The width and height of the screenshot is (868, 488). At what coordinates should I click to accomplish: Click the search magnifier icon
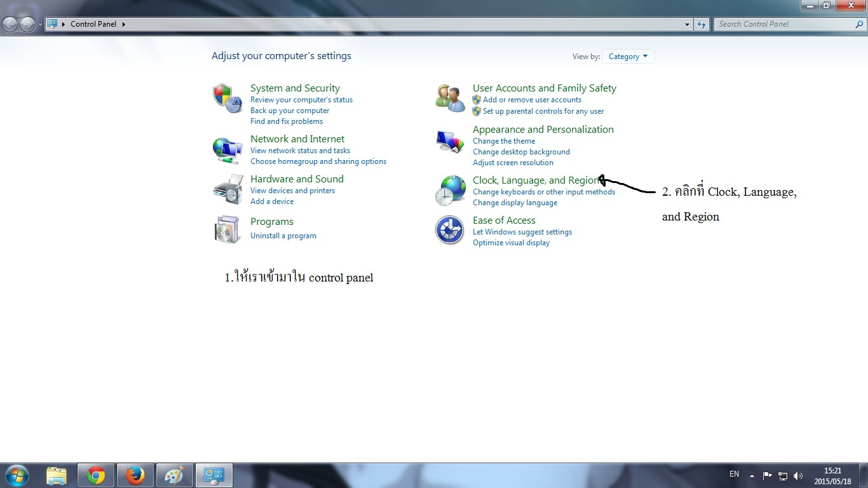[860, 24]
